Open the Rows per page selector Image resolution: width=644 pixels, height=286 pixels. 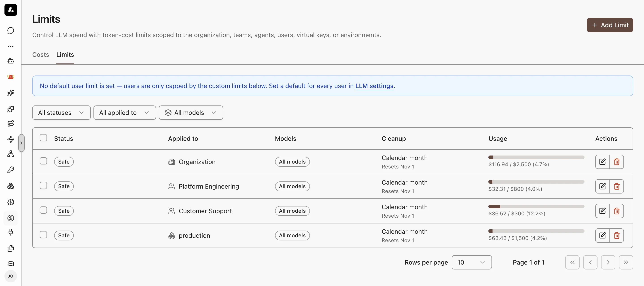point(472,263)
